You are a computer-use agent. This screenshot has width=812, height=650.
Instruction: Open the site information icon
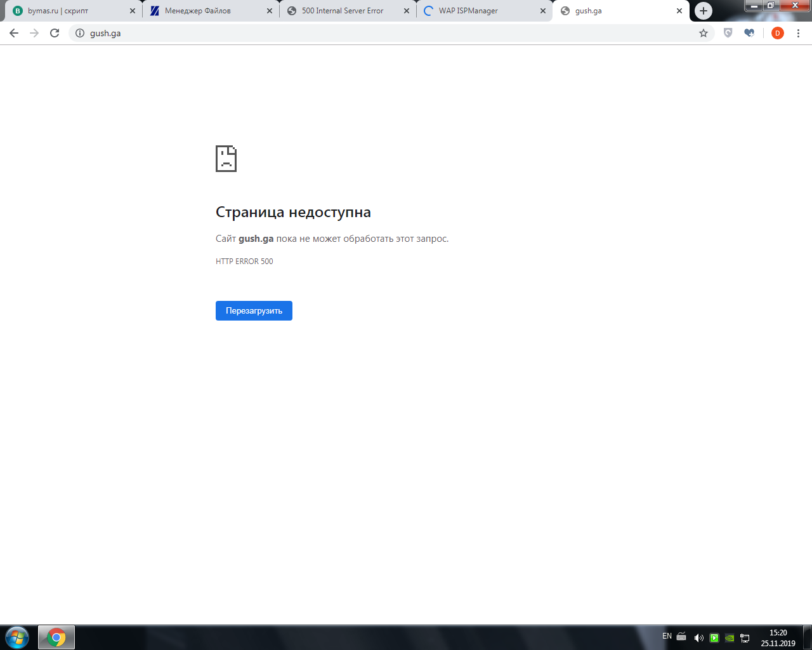[80, 33]
